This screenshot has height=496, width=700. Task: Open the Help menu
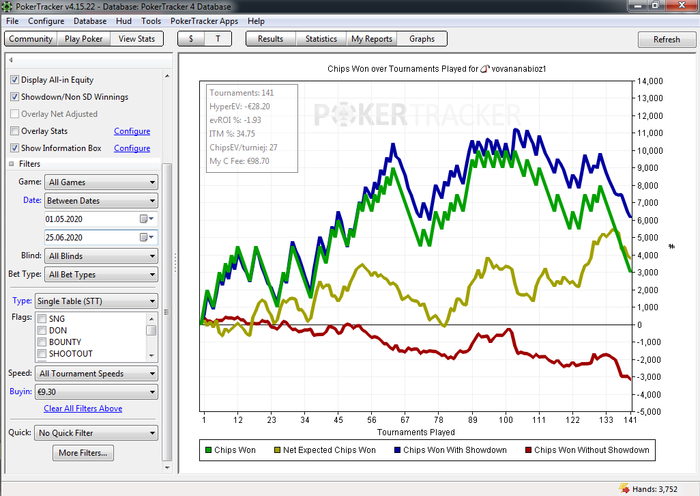click(256, 21)
